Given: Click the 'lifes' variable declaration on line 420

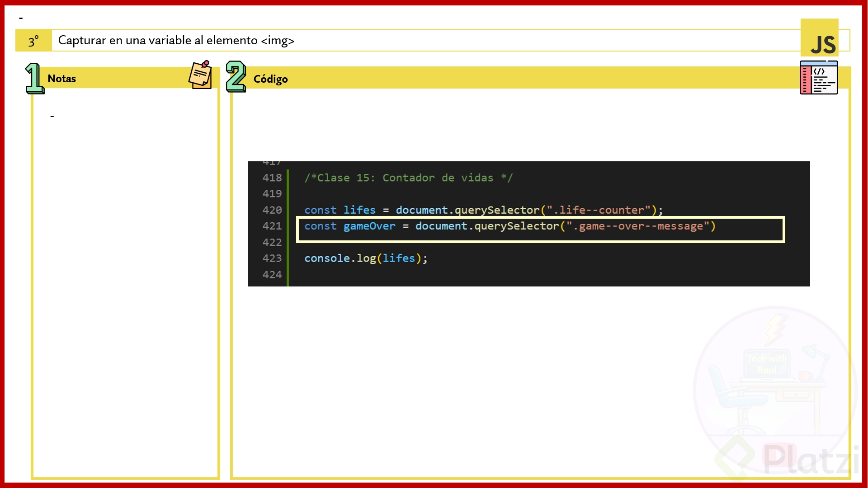Looking at the screenshot, I should coord(359,210).
